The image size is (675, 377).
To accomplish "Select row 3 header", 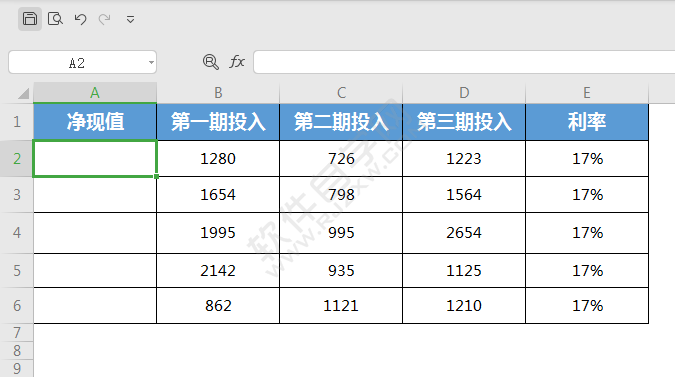I will coord(17,195).
